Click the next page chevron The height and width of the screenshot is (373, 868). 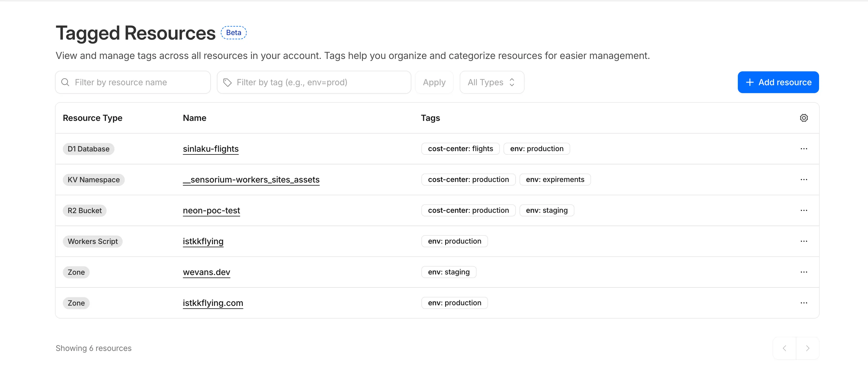(x=808, y=348)
